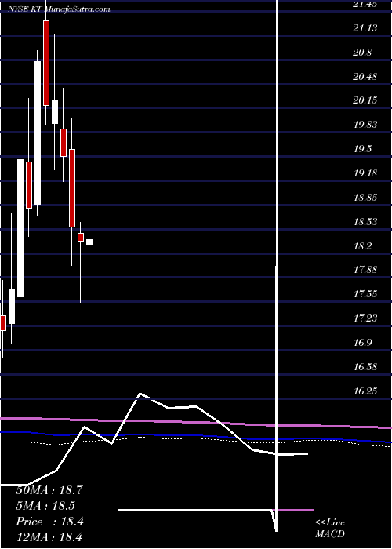Click the 12MA : 18.4 readout
The height and width of the screenshot is (549, 392).
pos(49,537)
